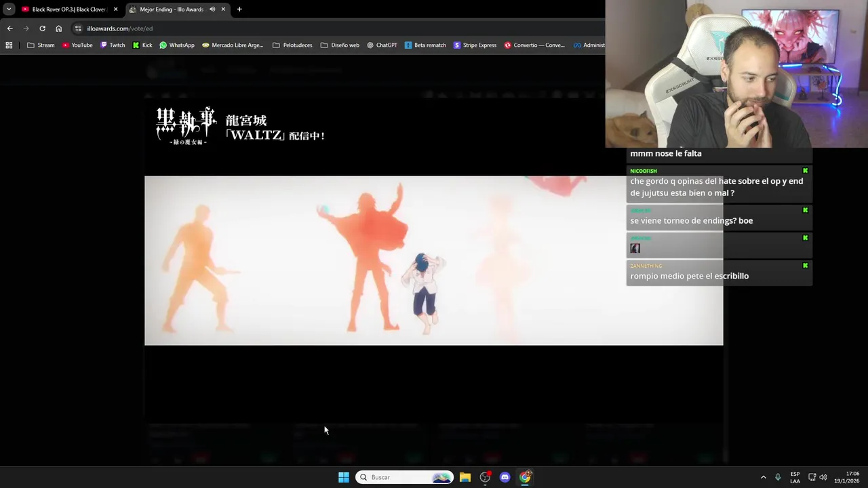Open the Stripe Express bookmark

(x=475, y=45)
